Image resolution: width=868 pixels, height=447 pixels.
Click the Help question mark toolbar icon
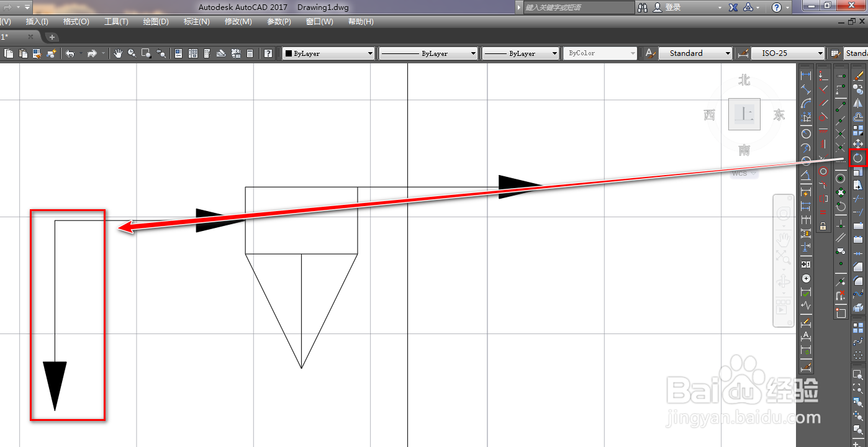coord(268,53)
